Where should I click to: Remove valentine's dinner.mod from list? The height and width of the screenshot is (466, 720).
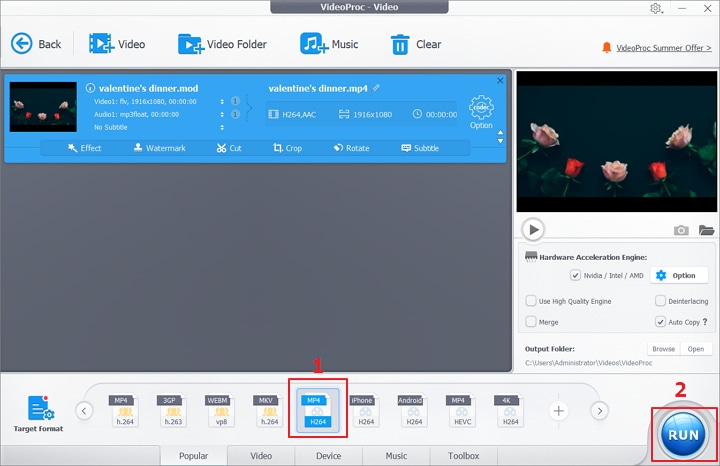pos(500,80)
